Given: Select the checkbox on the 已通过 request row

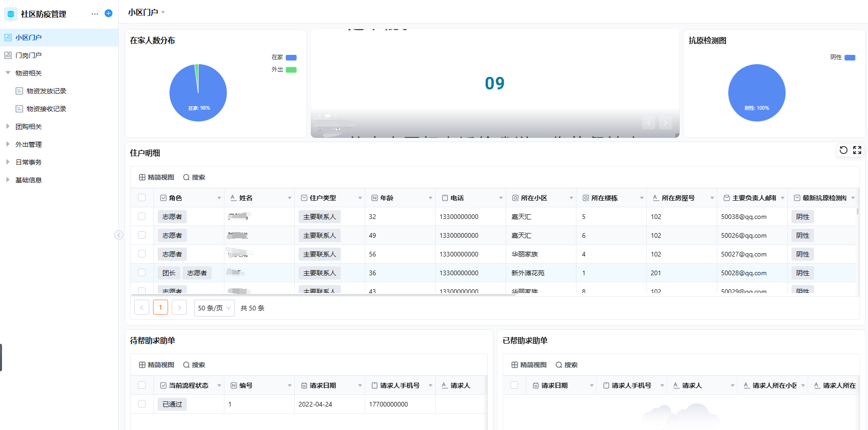Looking at the screenshot, I should 142,404.
